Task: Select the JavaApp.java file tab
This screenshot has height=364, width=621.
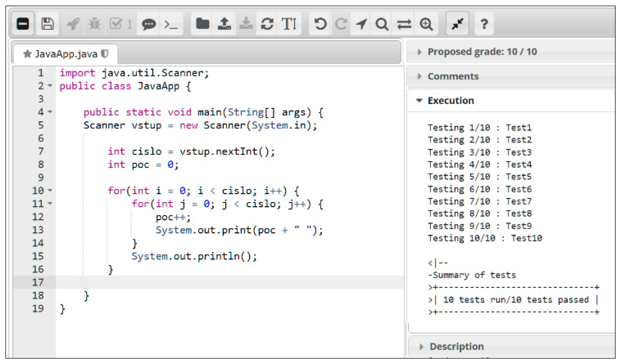Action: [66, 54]
